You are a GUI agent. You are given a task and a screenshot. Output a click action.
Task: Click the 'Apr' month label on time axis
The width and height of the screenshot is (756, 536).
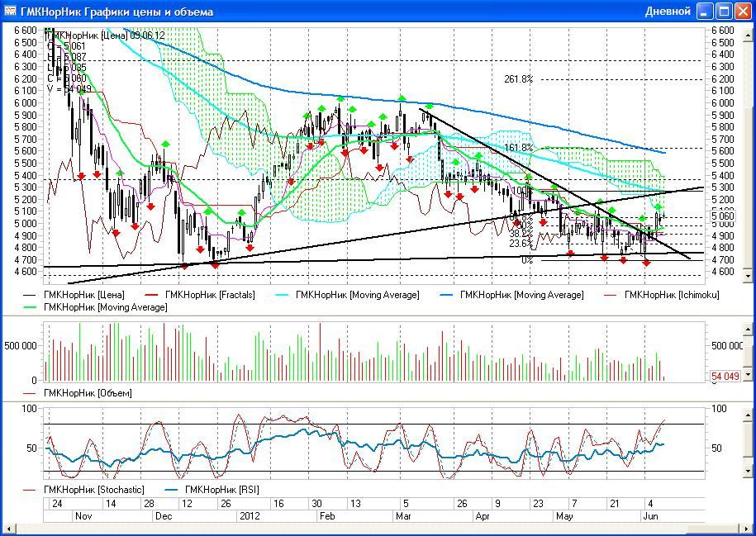(x=483, y=516)
